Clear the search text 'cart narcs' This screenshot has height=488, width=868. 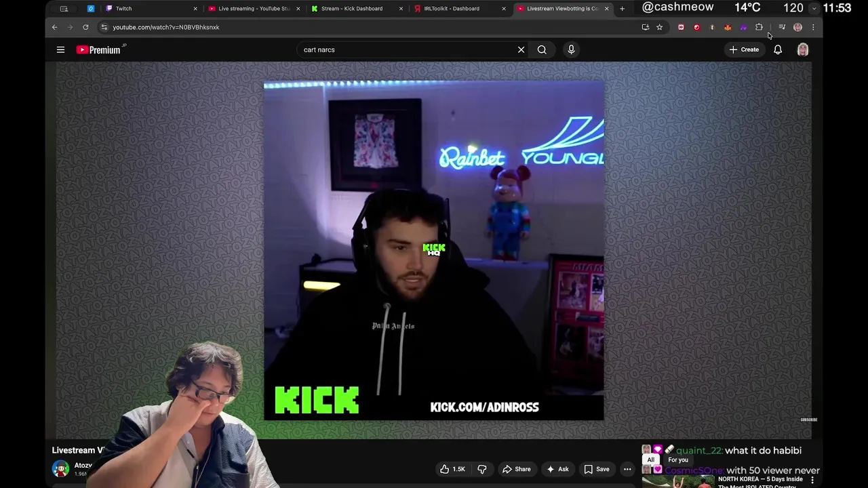pyautogui.click(x=521, y=49)
